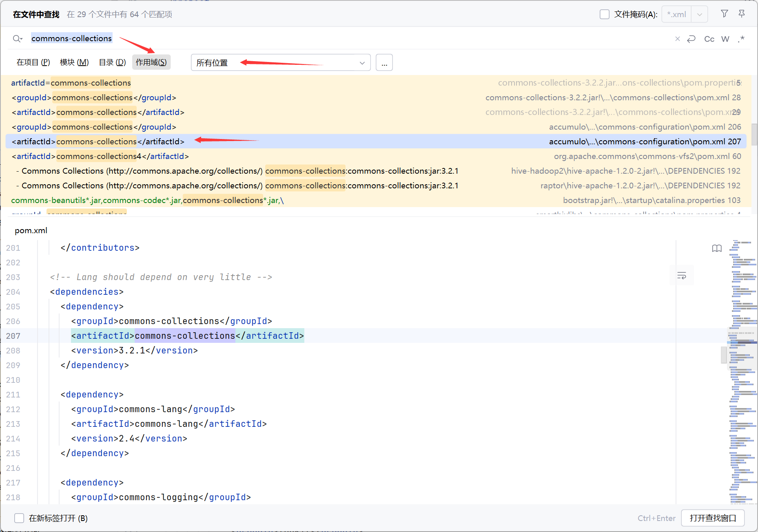Click the commons-logging groupId line
The width and height of the screenshot is (758, 532).
pyautogui.click(x=161, y=497)
